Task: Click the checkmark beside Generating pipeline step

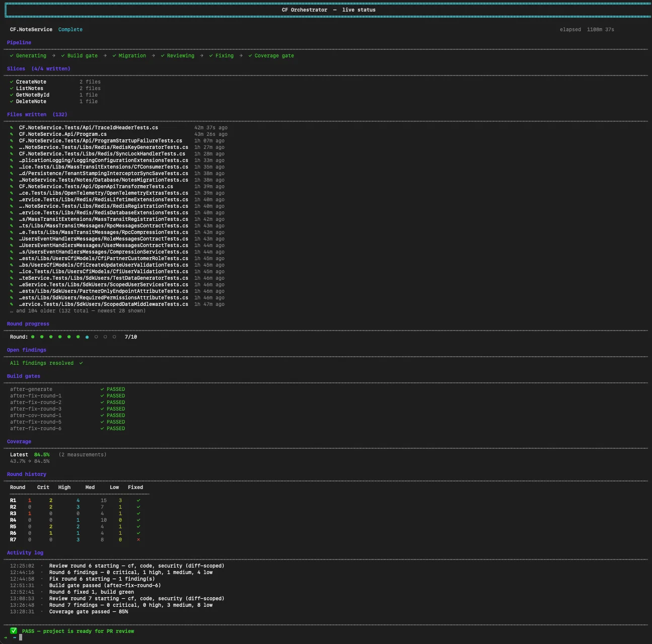Action: (x=12, y=56)
